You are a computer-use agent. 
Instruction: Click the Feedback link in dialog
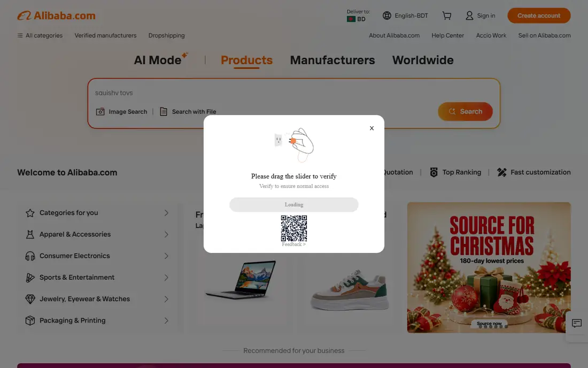click(293, 244)
